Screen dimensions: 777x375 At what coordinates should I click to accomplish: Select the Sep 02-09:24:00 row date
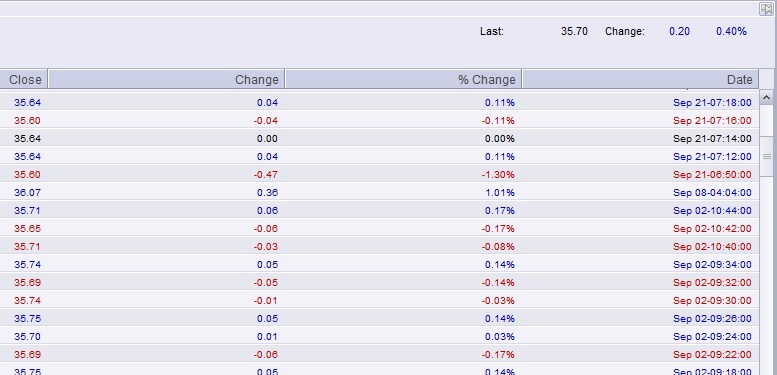coord(712,337)
